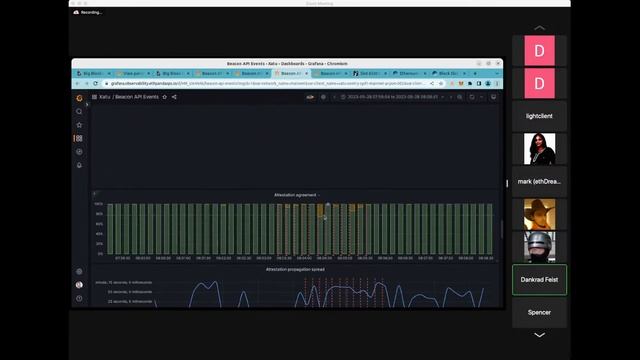Click the Zoom Recording indicator
This screenshot has width=640, height=360.
pyautogui.click(x=87, y=12)
